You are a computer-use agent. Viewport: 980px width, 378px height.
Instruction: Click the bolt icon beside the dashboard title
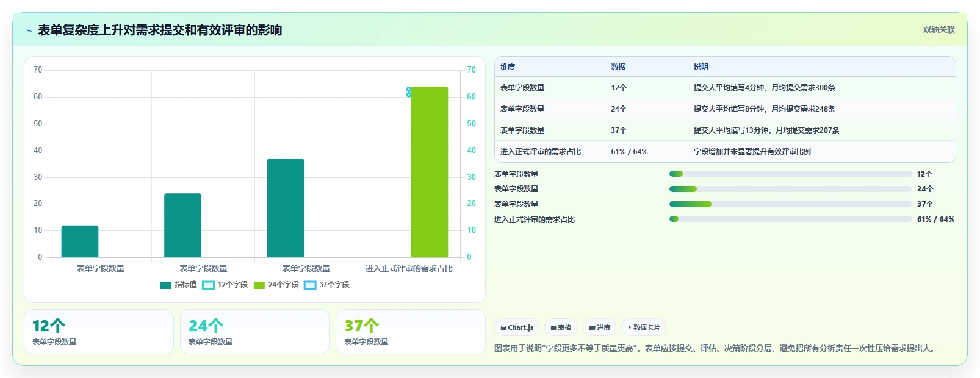pos(29,30)
